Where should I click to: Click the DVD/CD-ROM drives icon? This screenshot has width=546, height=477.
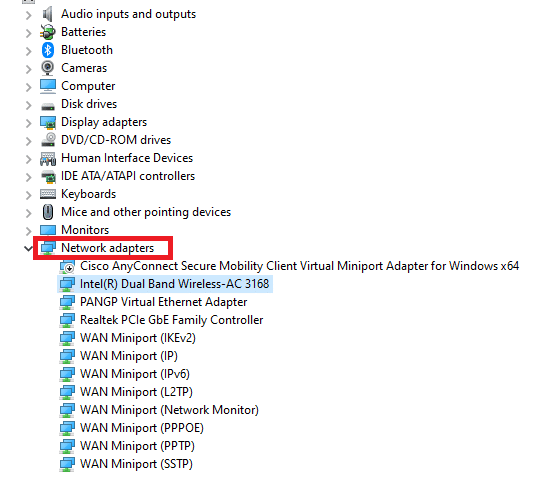tap(48, 140)
